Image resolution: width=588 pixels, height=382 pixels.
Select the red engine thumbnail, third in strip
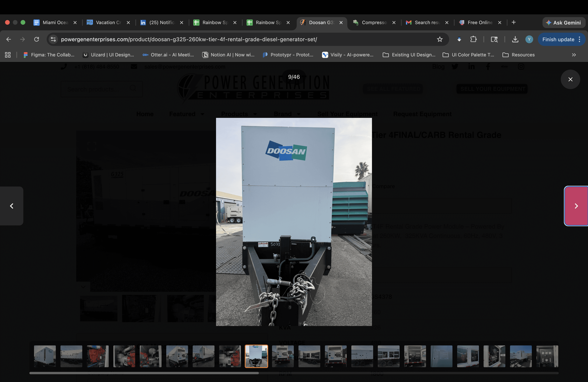[98, 356]
